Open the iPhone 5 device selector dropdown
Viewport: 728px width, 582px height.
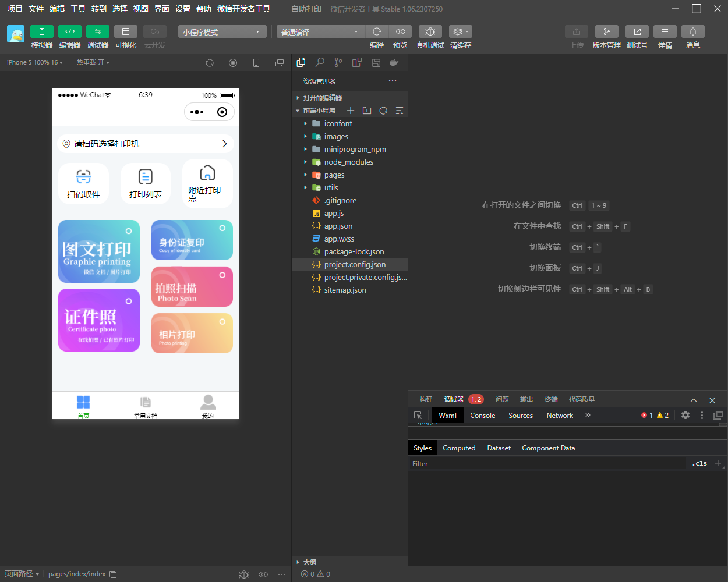click(34, 62)
